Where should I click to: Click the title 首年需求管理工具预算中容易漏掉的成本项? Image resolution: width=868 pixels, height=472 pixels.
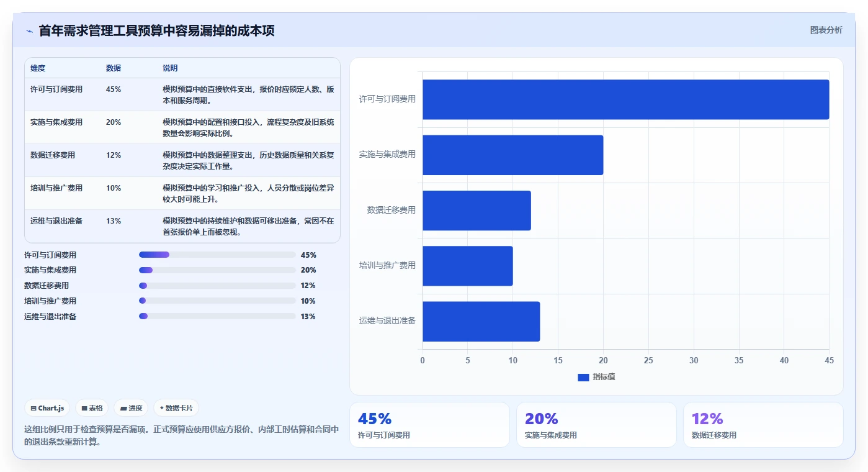pos(156,30)
